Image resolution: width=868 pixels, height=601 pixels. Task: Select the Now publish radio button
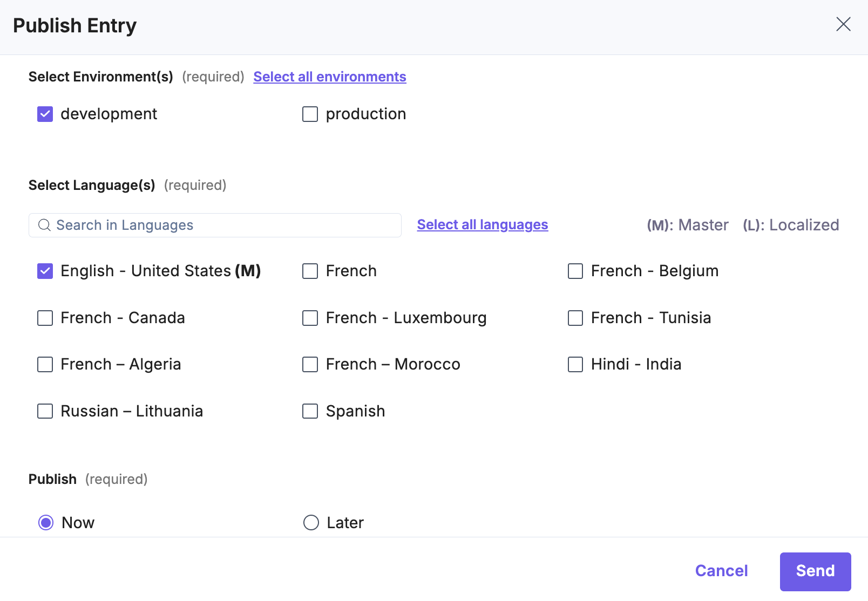pos(46,523)
